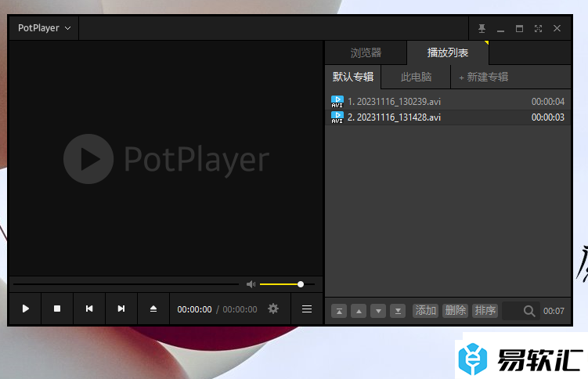The width and height of the screenshot is (588, 379).
Task: Click the total duration 00:00:00 display
Action: tap(240, 309)
